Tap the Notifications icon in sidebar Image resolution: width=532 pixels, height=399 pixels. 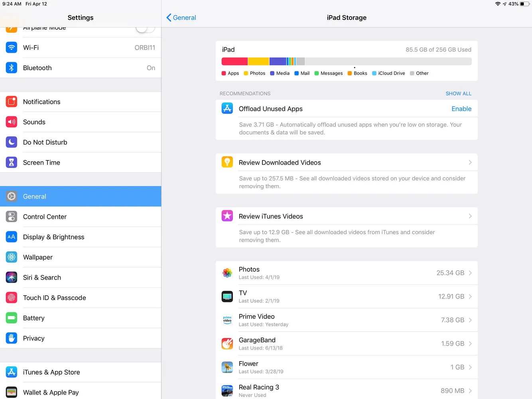click(x=12, y=102)
